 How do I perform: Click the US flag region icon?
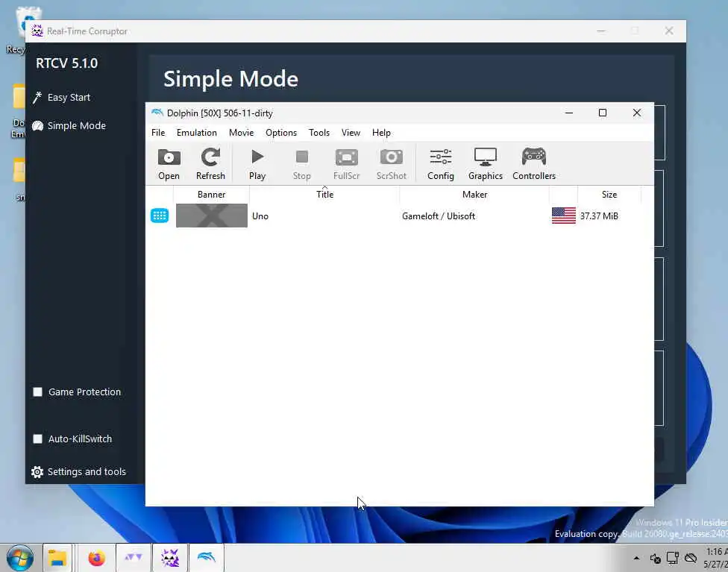click(x=564, y=216)
